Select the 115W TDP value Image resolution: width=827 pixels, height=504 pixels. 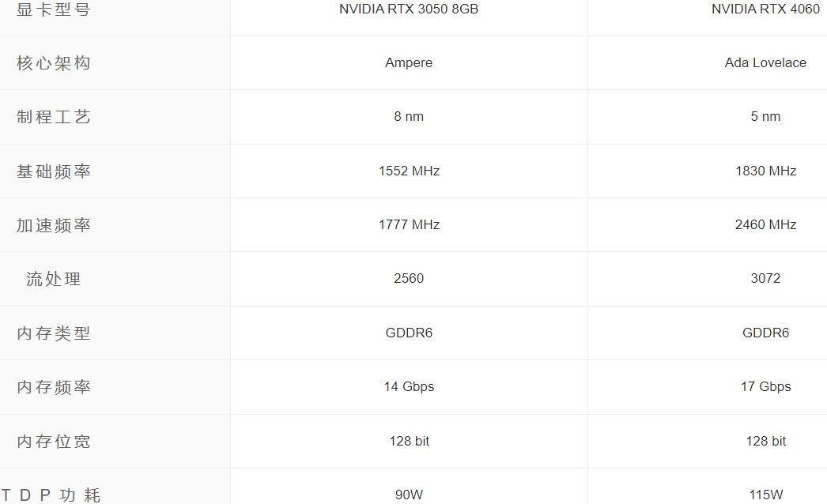(765, 495)
